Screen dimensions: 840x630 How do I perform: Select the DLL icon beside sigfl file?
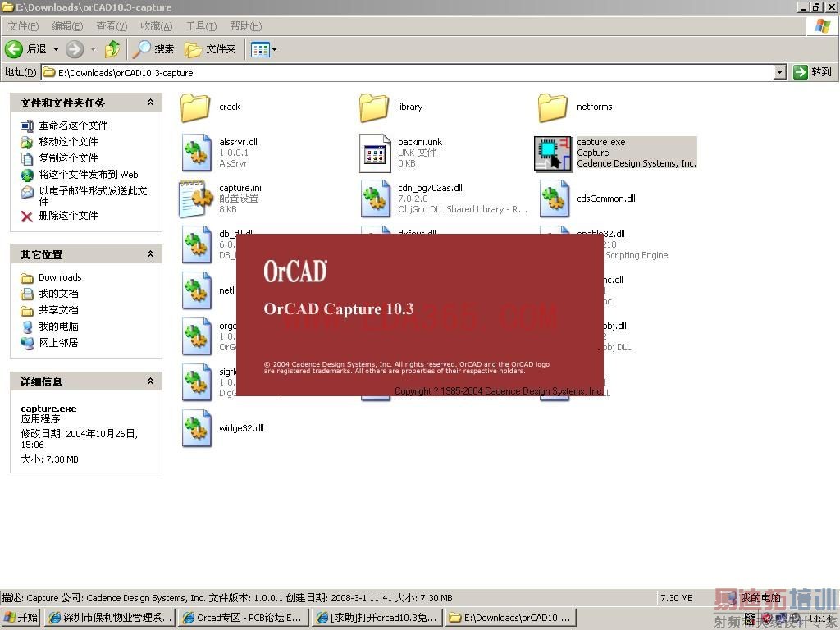coord(196,382)
